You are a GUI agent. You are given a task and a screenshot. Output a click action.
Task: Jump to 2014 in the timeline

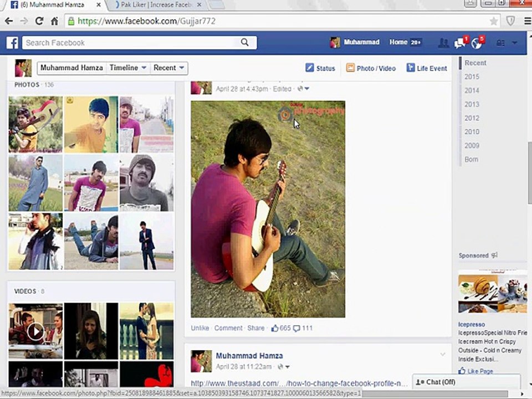tap(472, 90)
